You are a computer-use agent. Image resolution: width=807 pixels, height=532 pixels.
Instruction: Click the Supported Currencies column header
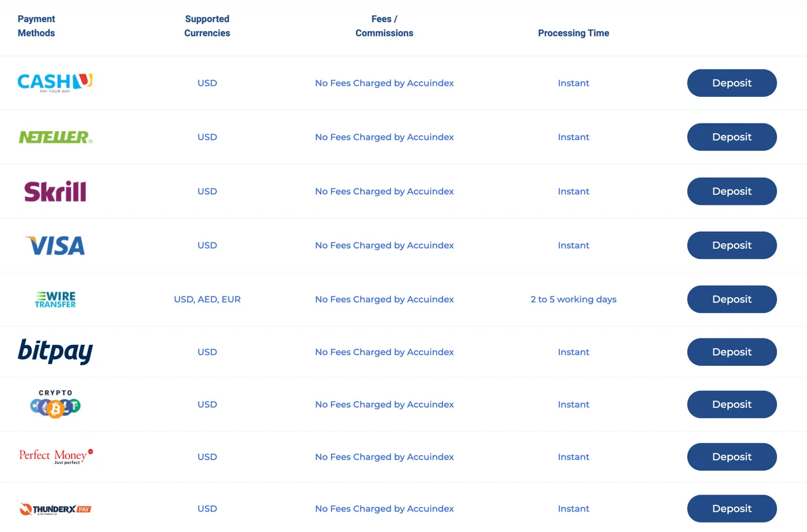tap(207, 26)
